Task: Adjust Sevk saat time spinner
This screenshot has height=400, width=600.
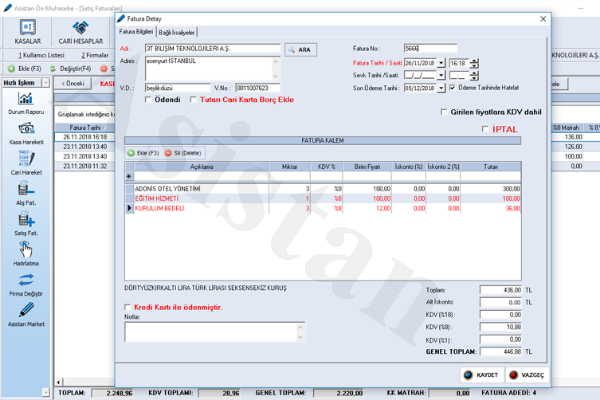Action: pyautogui.click(x=474, y=75)
